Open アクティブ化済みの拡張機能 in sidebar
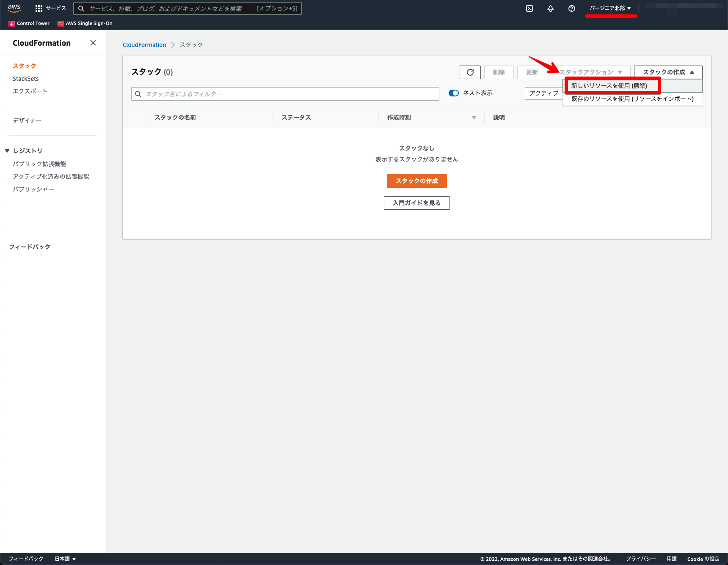Screen dimensions: 728x565 click(x=51, y=177)
